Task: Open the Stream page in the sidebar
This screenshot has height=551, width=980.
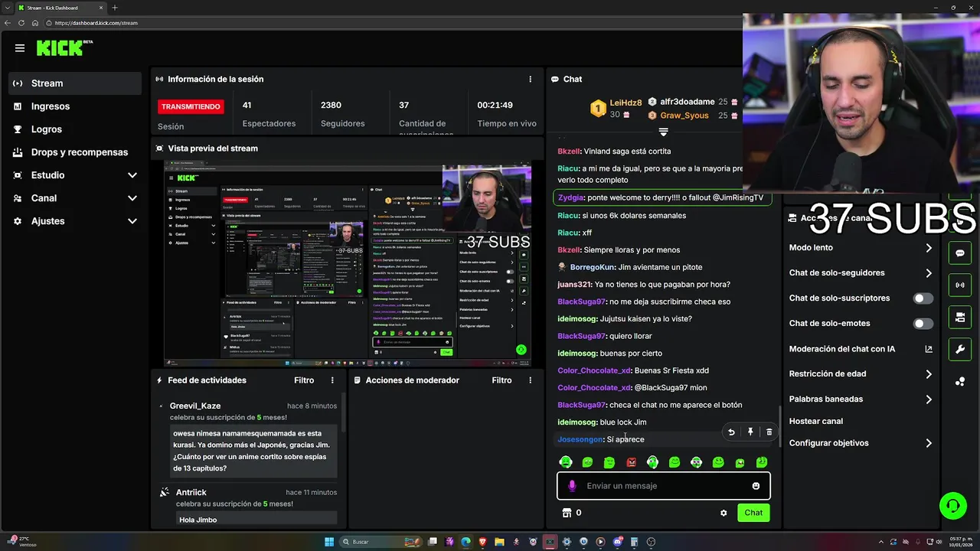Action: pyautogui.click(x=75, y=83)
